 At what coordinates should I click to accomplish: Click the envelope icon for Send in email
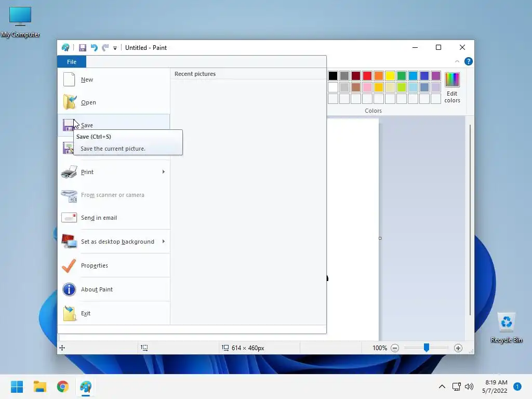[69, 218]
